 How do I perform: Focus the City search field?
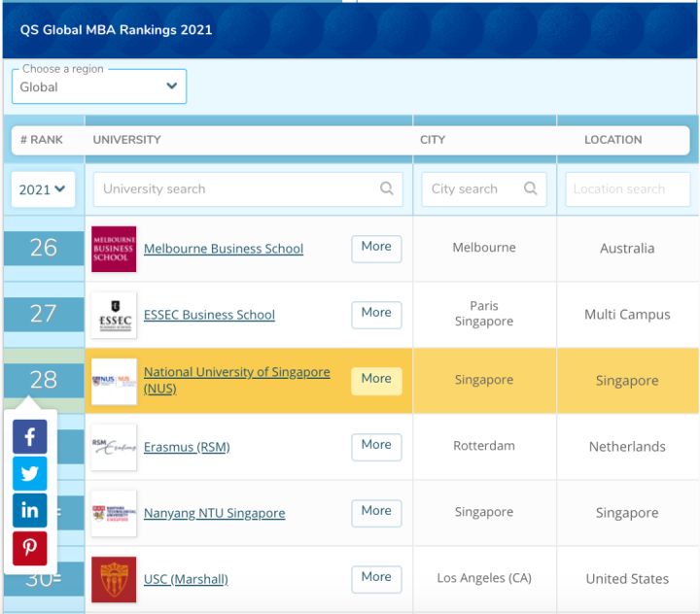(x=484, y=189)
